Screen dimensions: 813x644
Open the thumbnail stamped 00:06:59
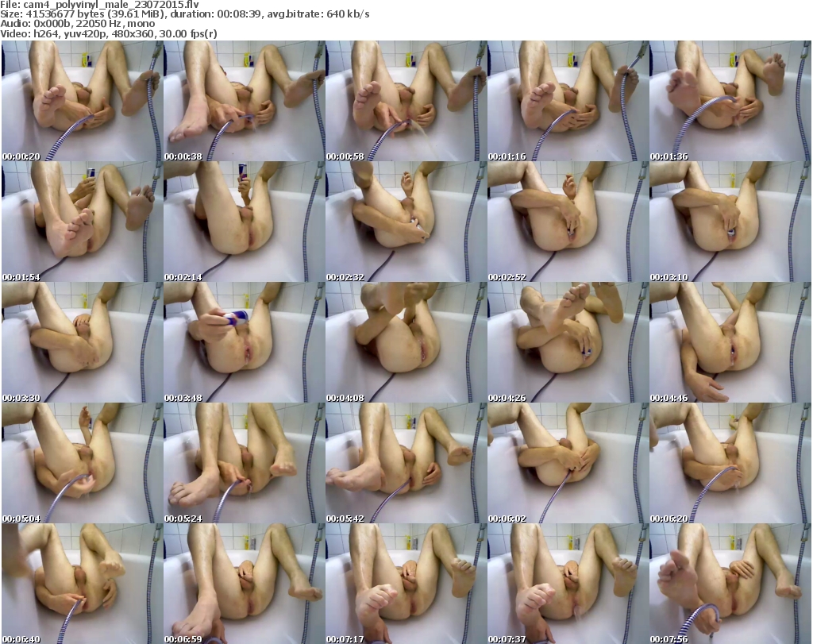pyautogui.click(x=245, y=584)
